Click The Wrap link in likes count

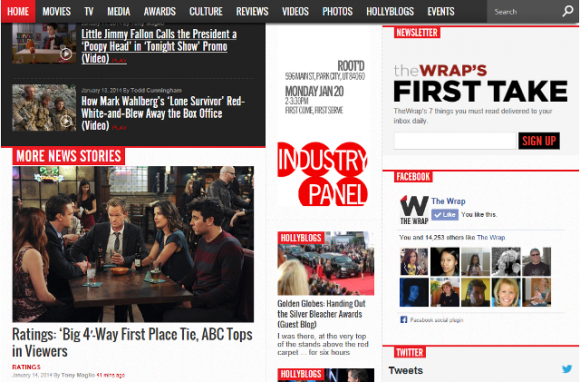[x=491, y=237]
